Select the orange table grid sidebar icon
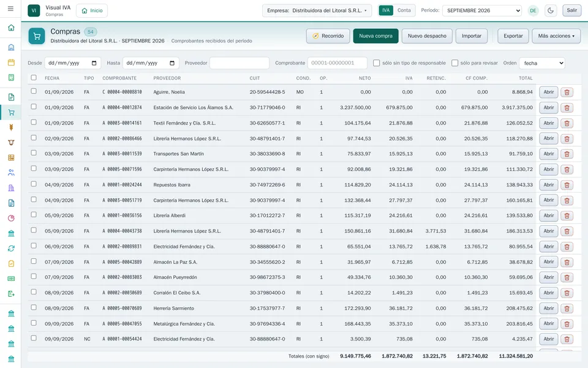This screenshot has height=368, width=588. (11, 158)
